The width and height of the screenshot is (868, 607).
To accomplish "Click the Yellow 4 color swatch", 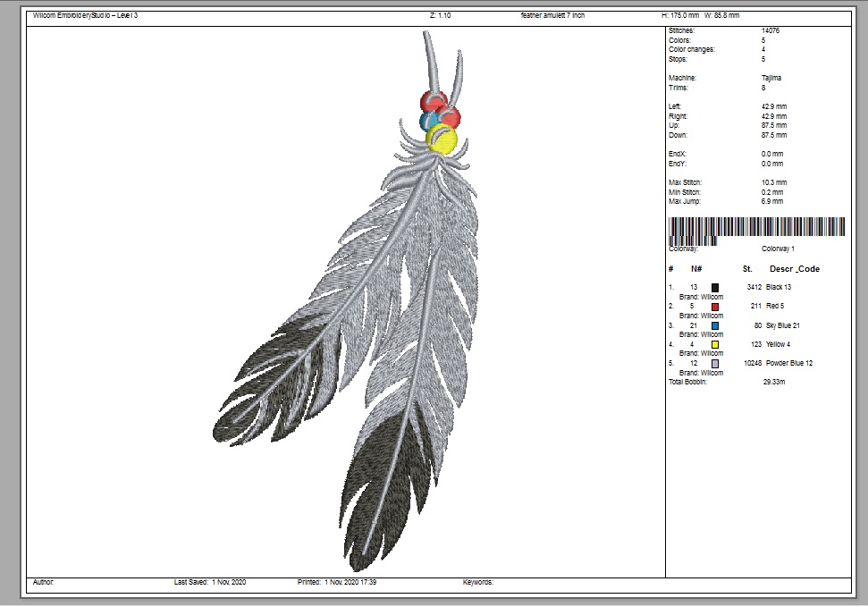I will (x=714, y=344).
